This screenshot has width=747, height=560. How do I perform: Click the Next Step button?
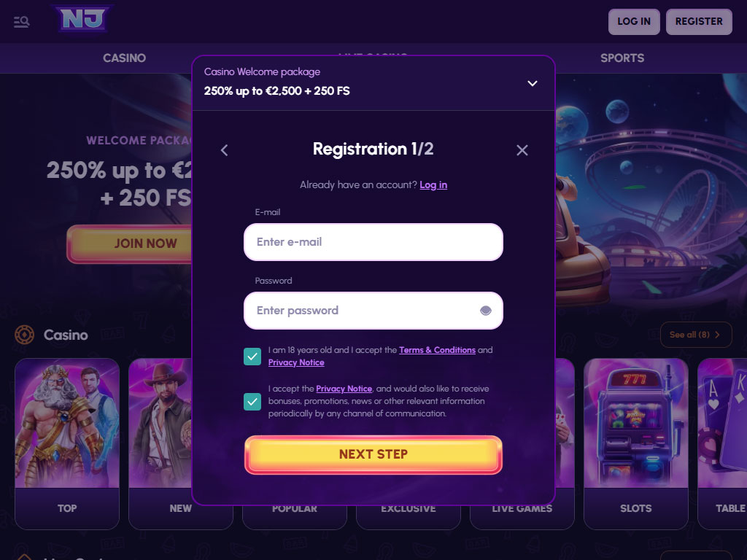[373, 455]
